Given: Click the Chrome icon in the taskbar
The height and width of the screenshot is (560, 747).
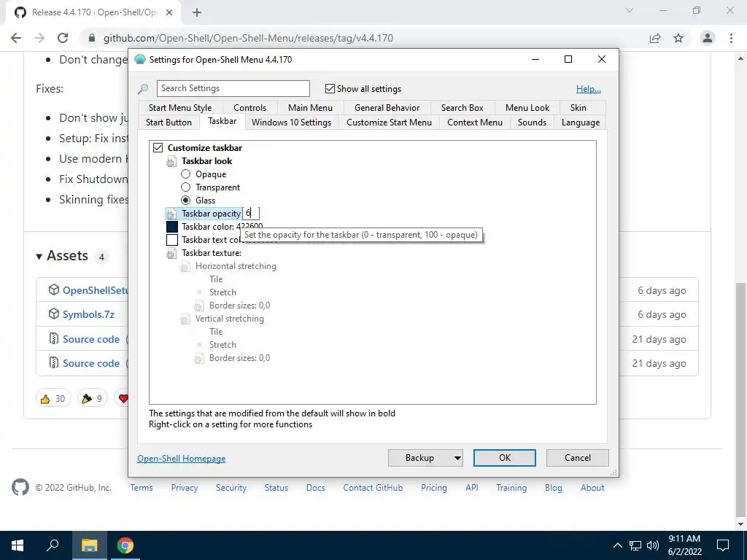Looking at the screenshot, I should 125,545.
